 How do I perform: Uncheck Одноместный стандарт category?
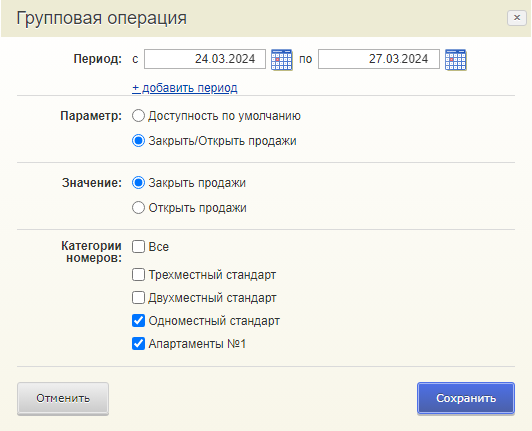click(x=138, y=321)
